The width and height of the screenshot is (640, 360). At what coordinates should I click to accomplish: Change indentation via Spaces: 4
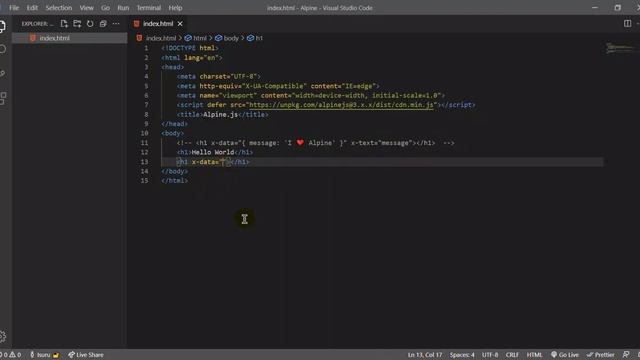[x=462, y=355]
